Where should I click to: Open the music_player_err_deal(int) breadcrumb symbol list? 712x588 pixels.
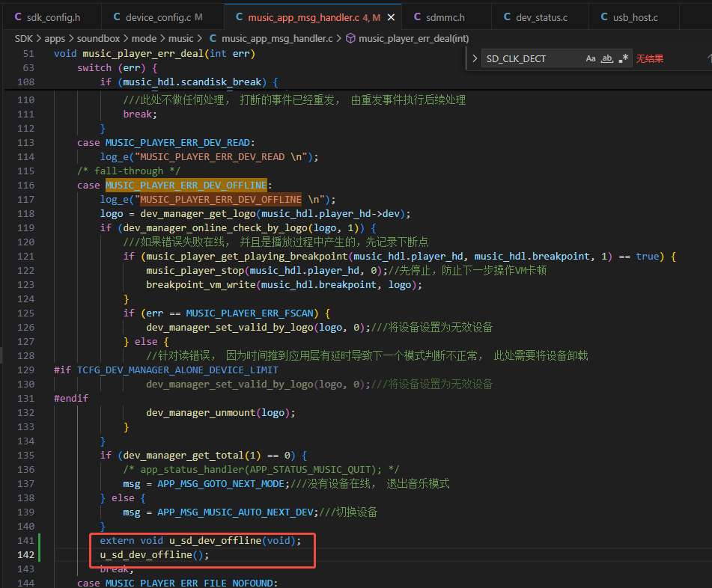click(414, 39)
